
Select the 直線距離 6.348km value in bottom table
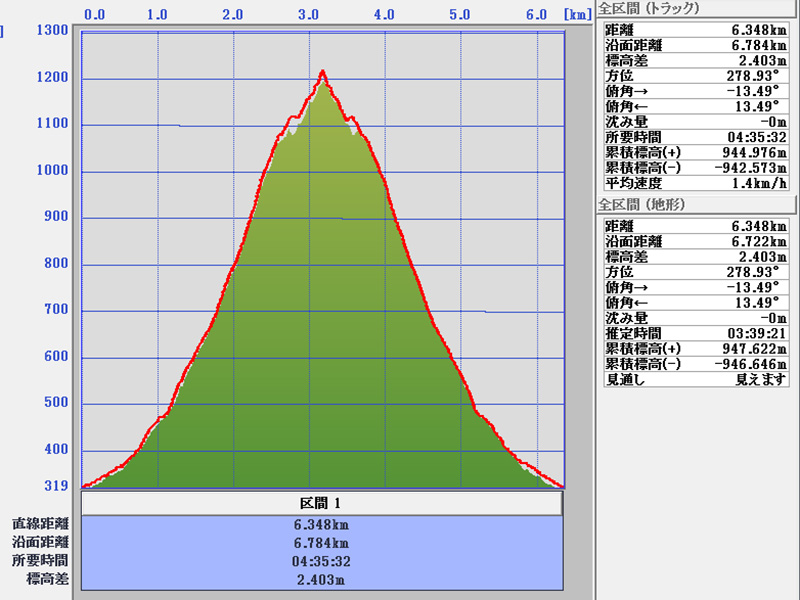point(322,524)
